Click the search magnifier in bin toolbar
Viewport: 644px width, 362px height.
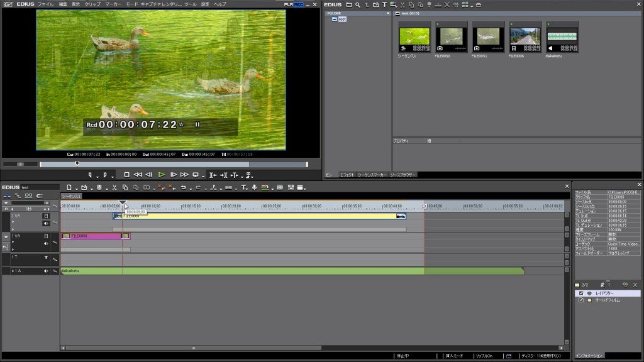tap(358, 5)
